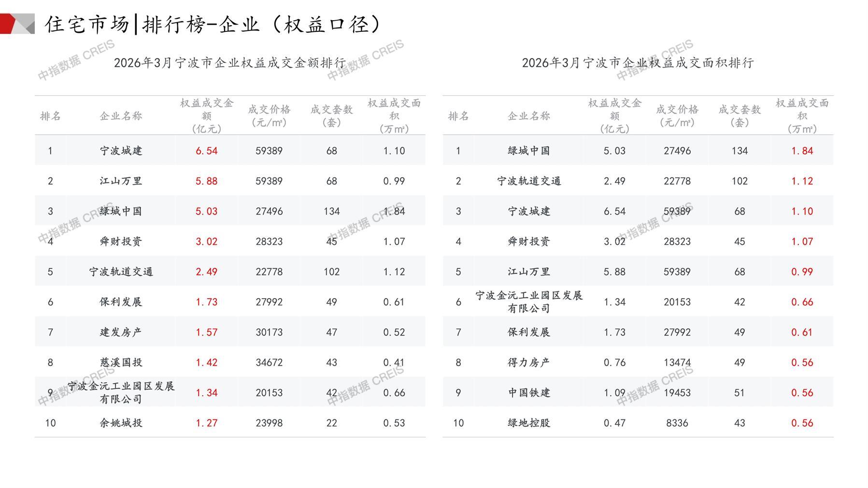The height and width of the screenshot is (488, 868).
Task: Click the 余姚城投 company name cell
Action: pyautogui.click(x=121, y=423)
